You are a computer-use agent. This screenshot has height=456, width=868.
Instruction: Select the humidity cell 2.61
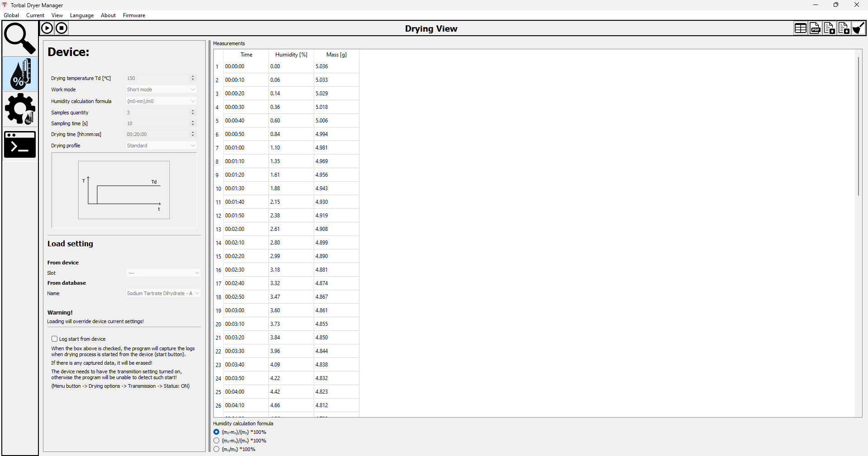click(x=291, y=229)
